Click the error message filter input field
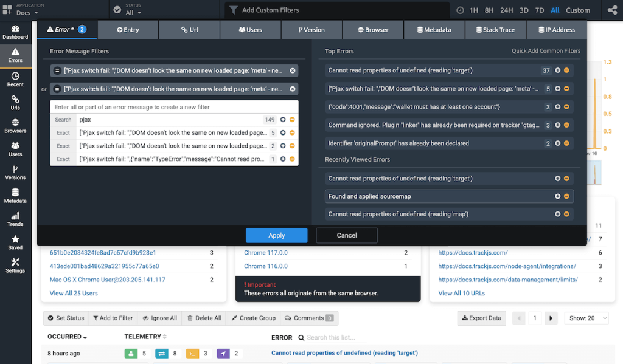The width and height of the screenshot is (623, 364). pyautogui.click(x=173, y=107)
